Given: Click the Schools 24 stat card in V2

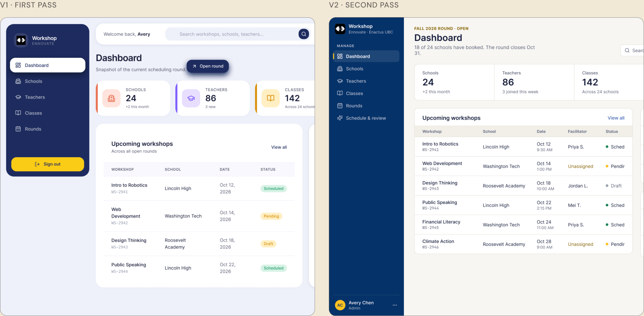Looking at the screenshot, I should point(454,82).
